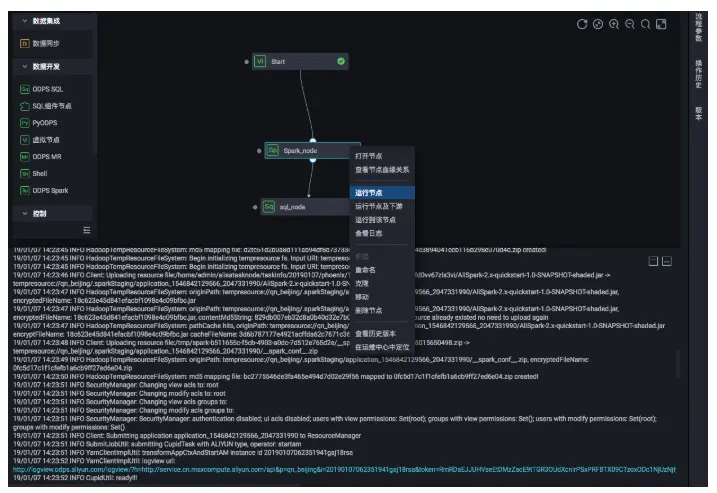Click the green success check on Start node

tap(341, 61)
